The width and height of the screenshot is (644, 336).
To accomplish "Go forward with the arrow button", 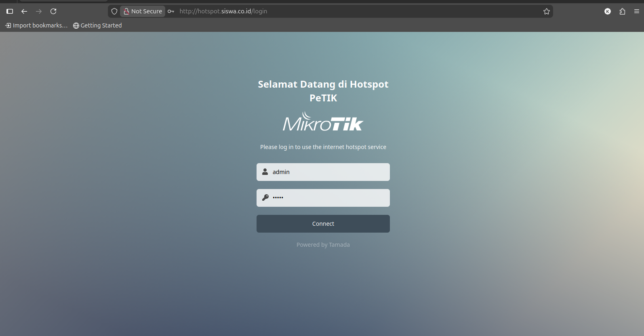I will click(39, 11).
